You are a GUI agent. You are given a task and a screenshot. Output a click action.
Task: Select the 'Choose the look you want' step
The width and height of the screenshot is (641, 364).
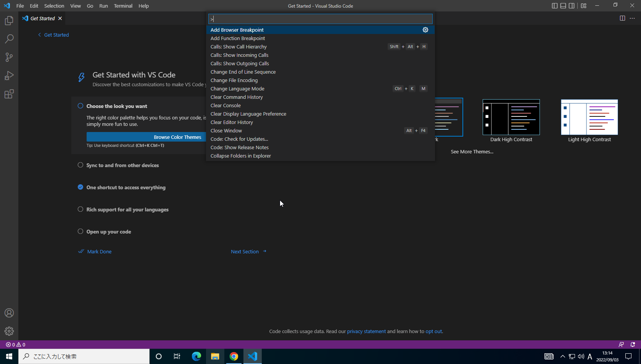(117, 106)
